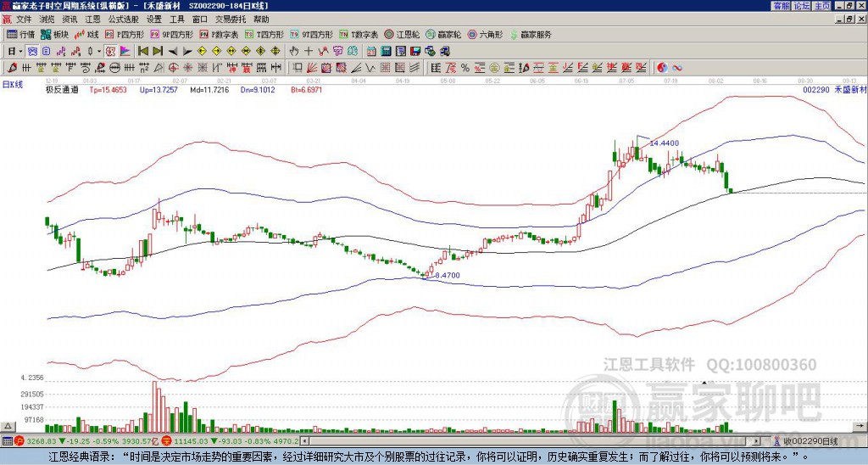Click the 论坛 forum button
Viewport: 868px width, 465px height.
[802, 6]
